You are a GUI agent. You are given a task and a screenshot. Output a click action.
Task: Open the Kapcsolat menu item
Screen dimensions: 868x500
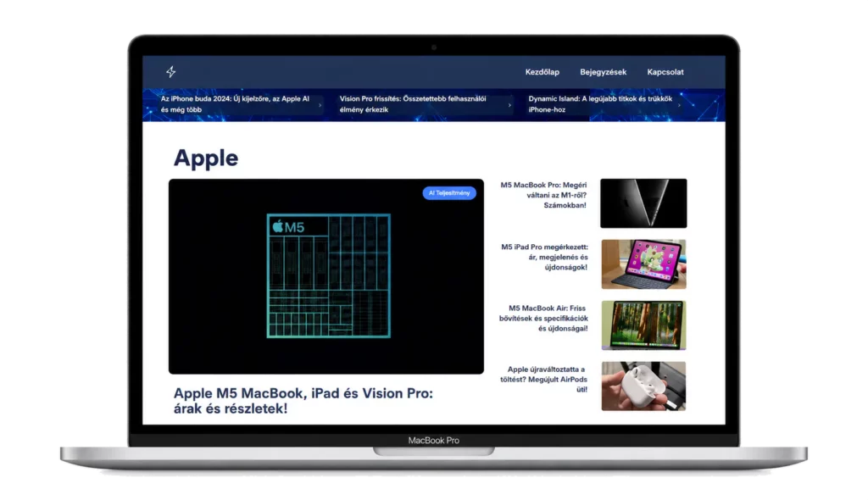(x=665, y=72)
